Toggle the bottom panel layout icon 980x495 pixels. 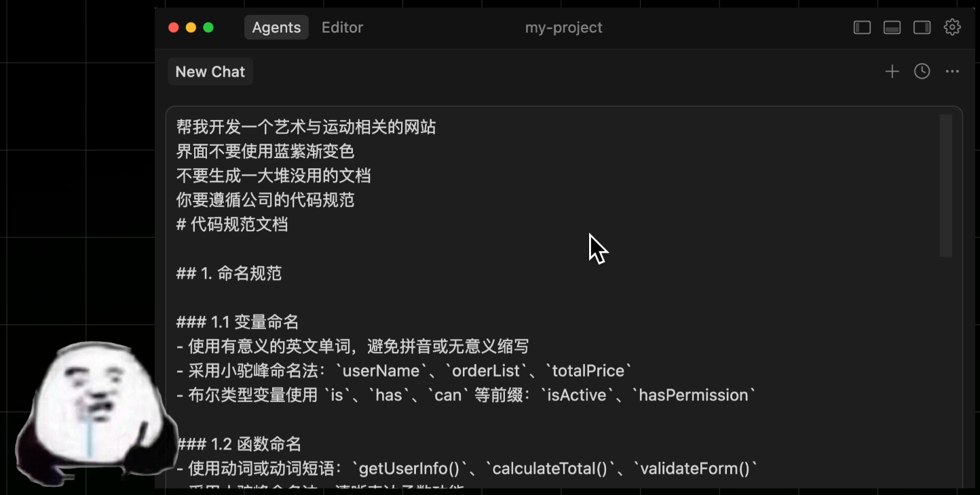tap(892, 27)
